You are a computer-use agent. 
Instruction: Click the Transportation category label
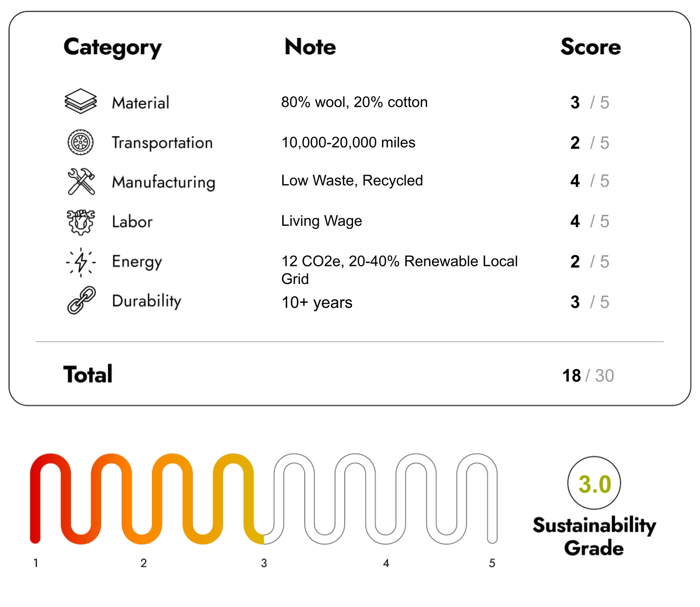[162, 143]
